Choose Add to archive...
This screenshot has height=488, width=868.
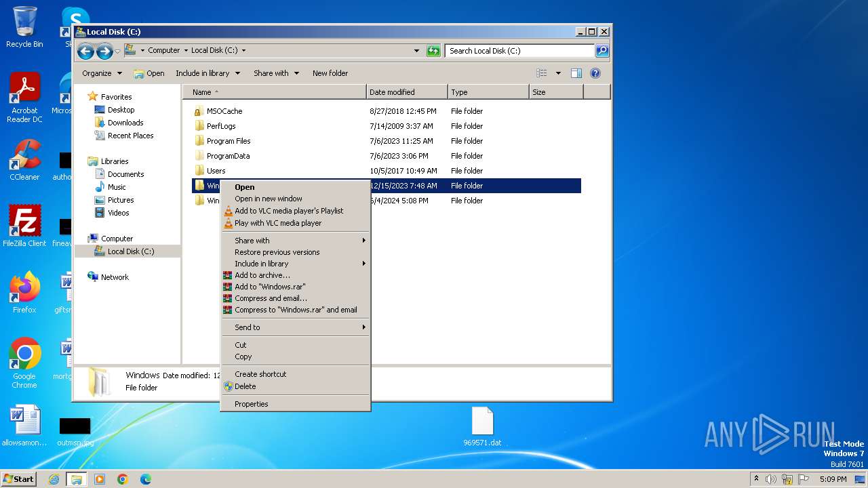296,275
